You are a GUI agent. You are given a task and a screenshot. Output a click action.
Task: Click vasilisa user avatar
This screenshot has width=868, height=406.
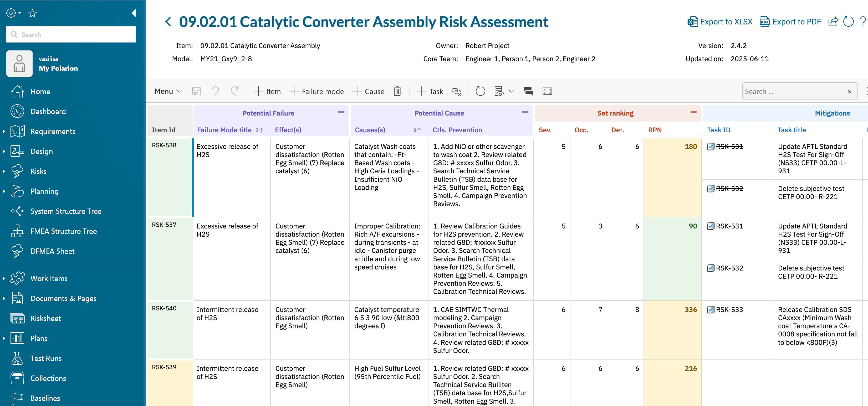click(19, 64)
